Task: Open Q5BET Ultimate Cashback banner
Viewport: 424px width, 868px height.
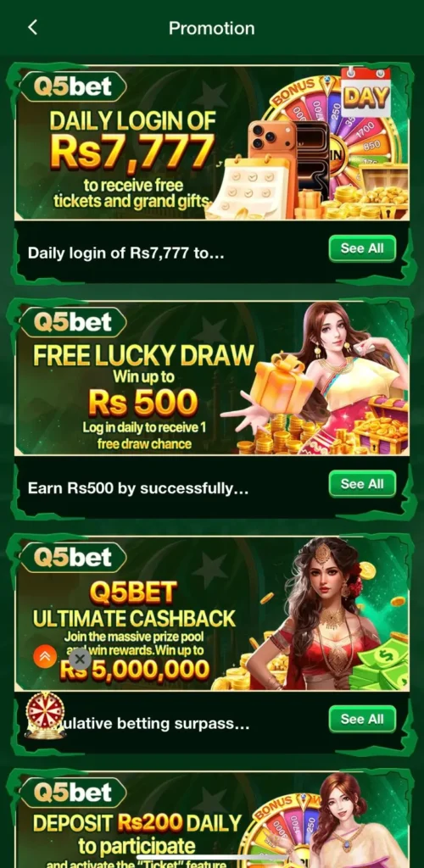Action: (x=212, y=614)
